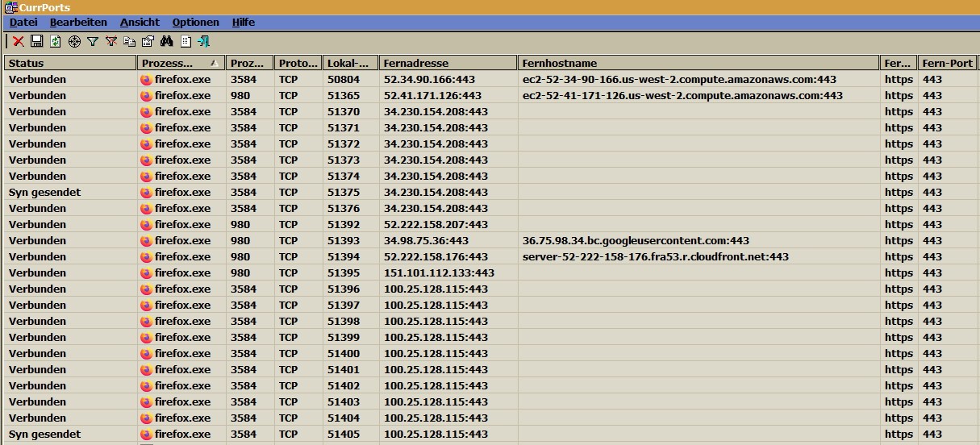The width and height of the screenshot is (980, 445).
Task: Click the funnel filter toolbar icon
Action: tap(93, 41)
